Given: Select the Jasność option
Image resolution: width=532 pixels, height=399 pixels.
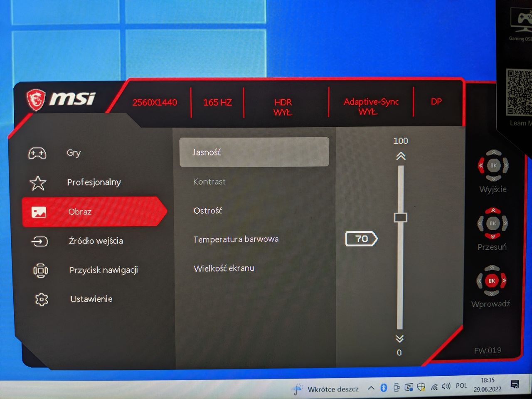Looking at the screenshot, I should point(254,152).
